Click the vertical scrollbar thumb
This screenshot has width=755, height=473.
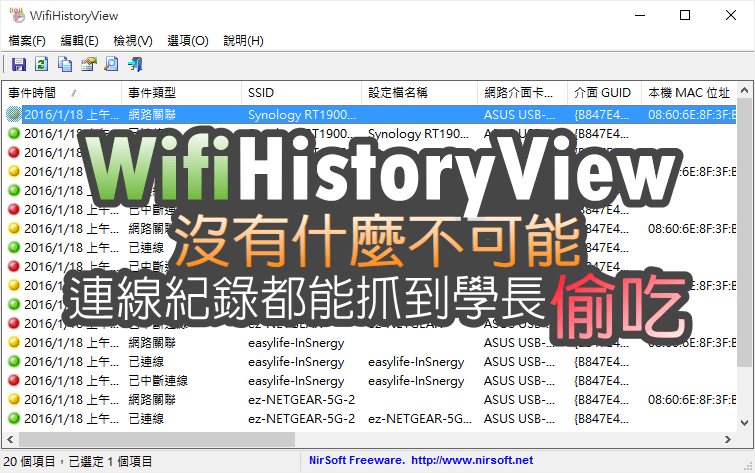click(x=744, y=234)
